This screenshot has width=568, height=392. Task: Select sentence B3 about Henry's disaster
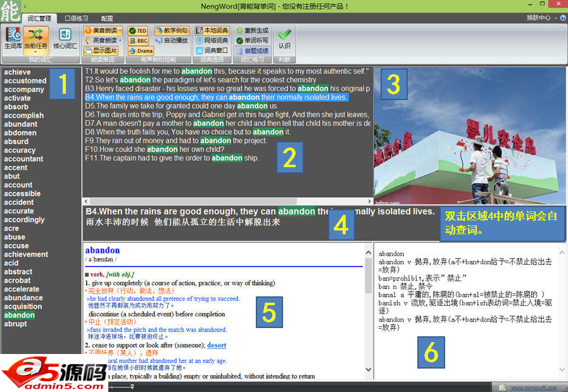pos(227,89)
